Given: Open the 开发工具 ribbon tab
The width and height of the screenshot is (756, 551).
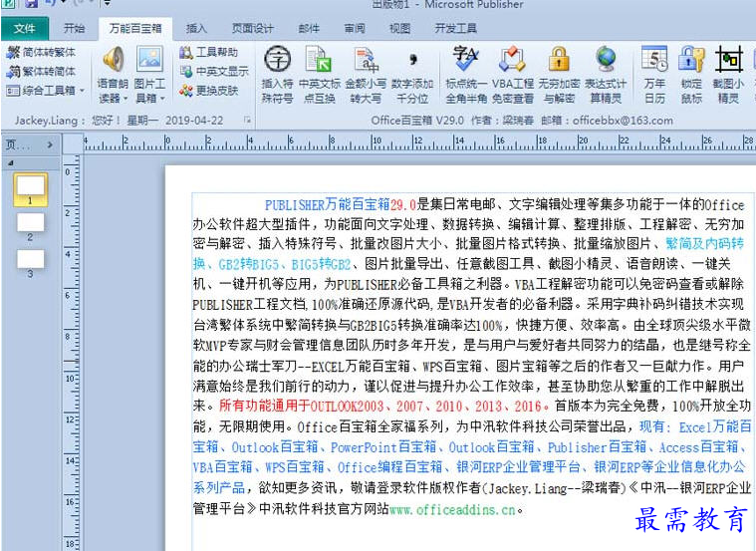Looking at the screenshot, I should (x=456, y=29).
